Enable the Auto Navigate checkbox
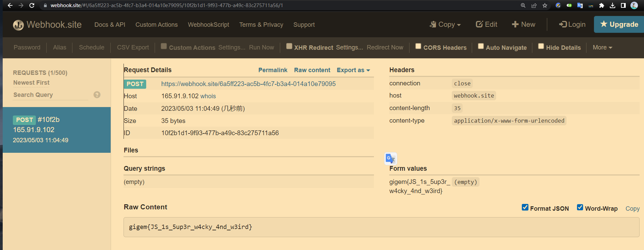The width and height of the screenshot is (644, 250). click(481, 46)
